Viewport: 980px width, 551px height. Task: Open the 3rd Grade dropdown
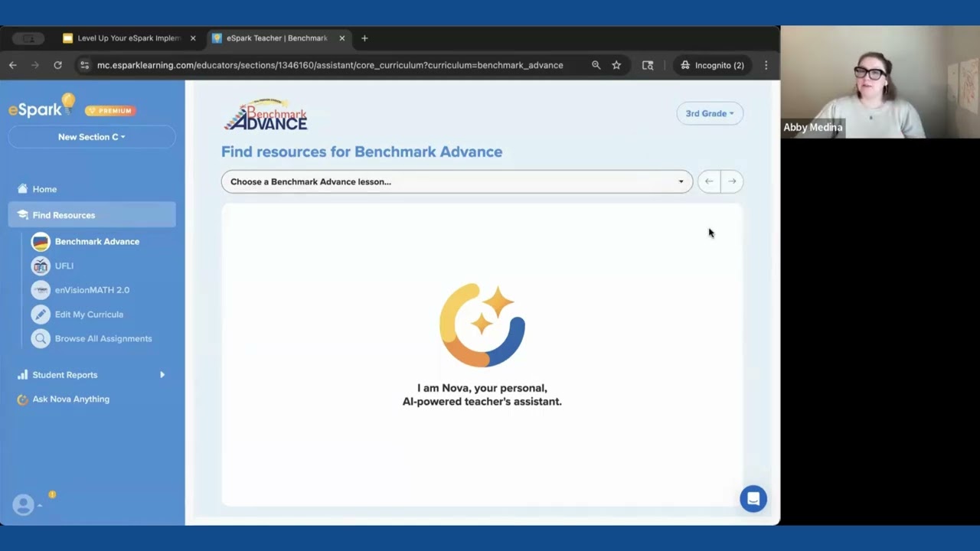tap(710, 113)
